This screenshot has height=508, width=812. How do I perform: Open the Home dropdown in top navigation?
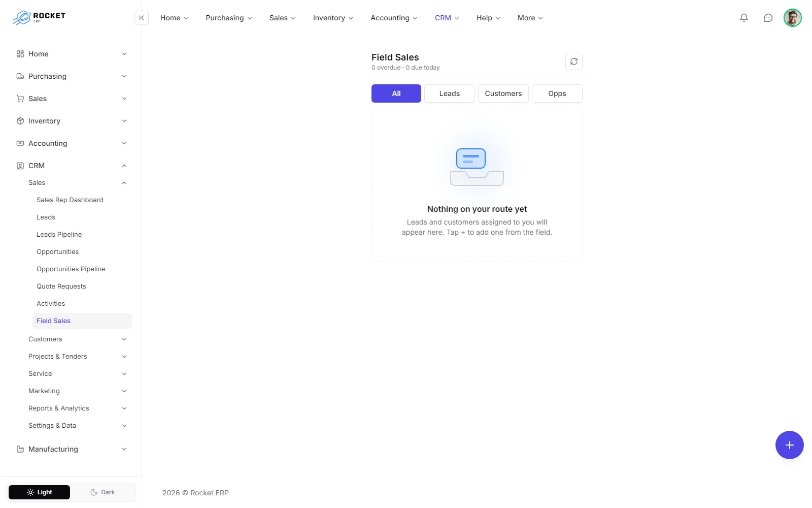tap(175, 18)
